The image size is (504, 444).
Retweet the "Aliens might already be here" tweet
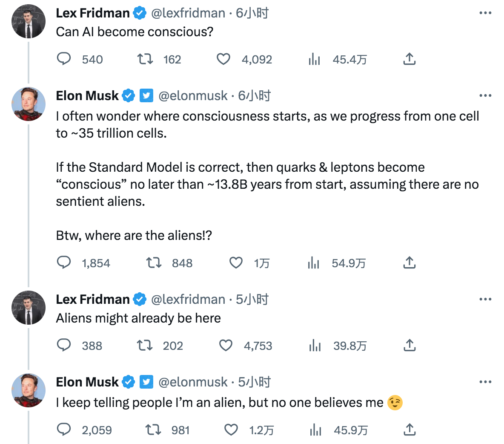pyautogui.click(x=145, y=345)
